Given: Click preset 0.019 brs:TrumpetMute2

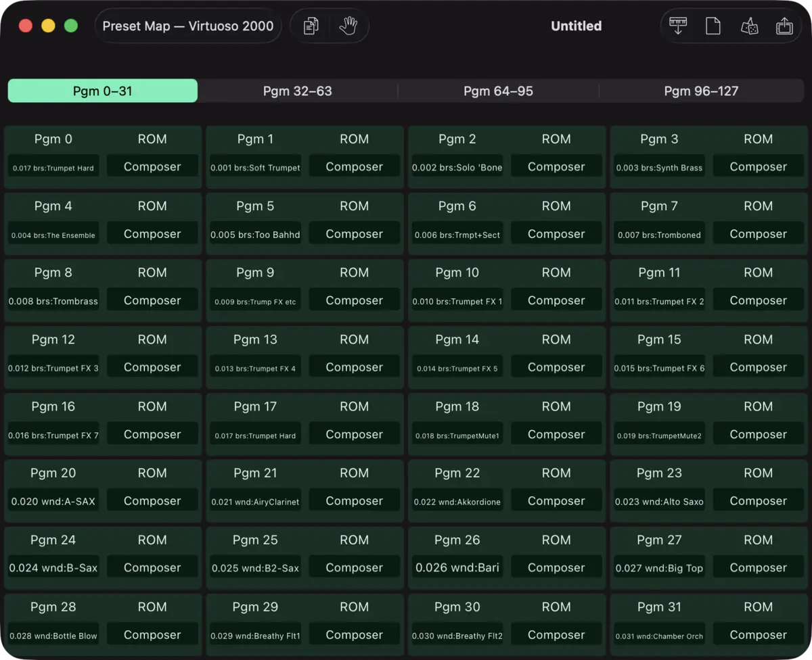Looking at the screenshot, I should [659, 435].
